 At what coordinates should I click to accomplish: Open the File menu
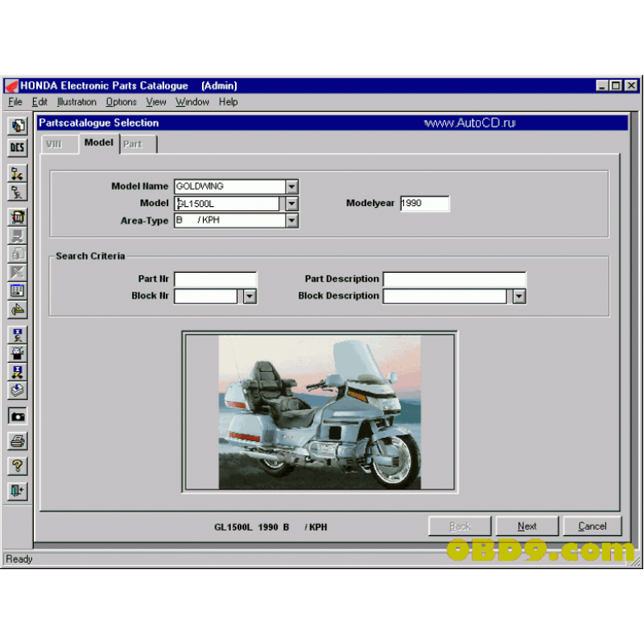click(x=15, y=102)
